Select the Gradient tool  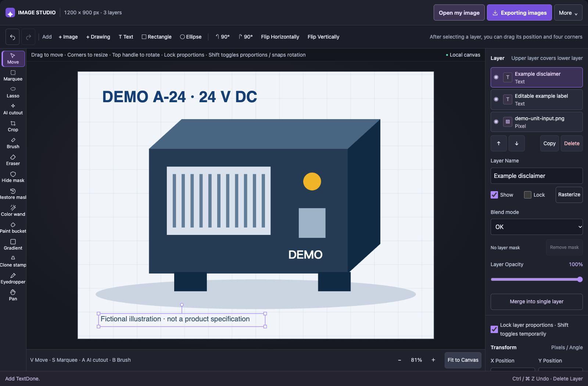pos(13,244)
